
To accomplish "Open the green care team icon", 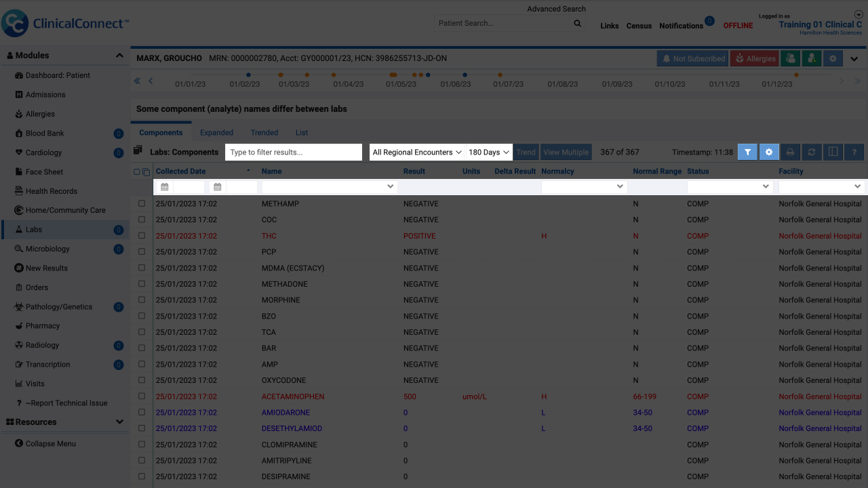I will click(790, 59).
